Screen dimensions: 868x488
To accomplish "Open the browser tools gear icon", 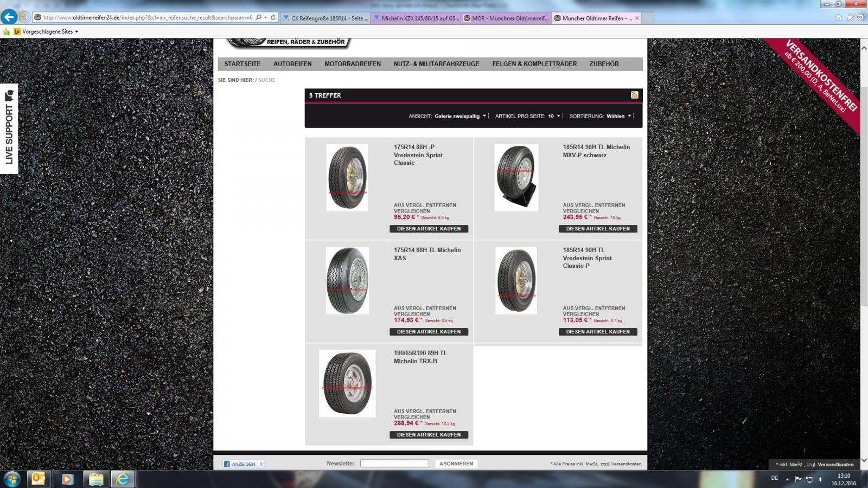I will [x=860, y=17].
